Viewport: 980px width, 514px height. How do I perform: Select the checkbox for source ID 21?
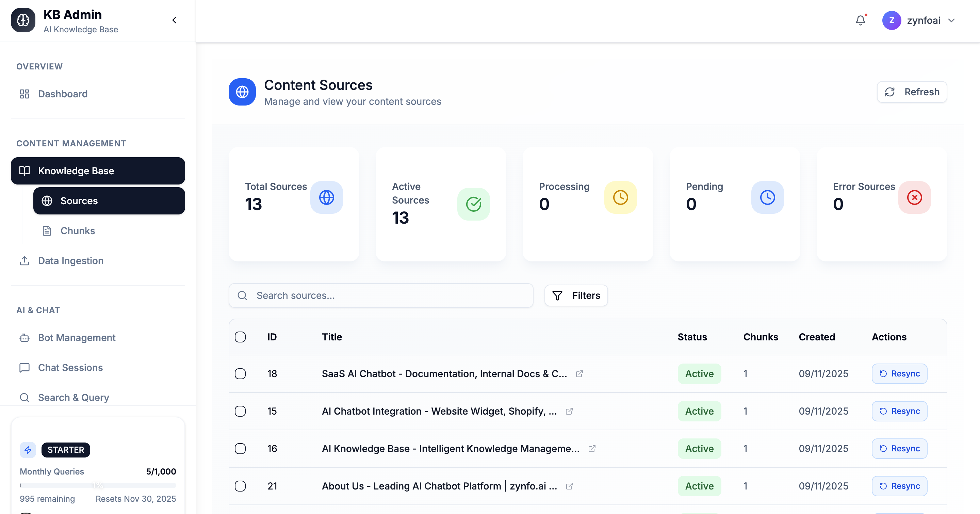point(240,486)
